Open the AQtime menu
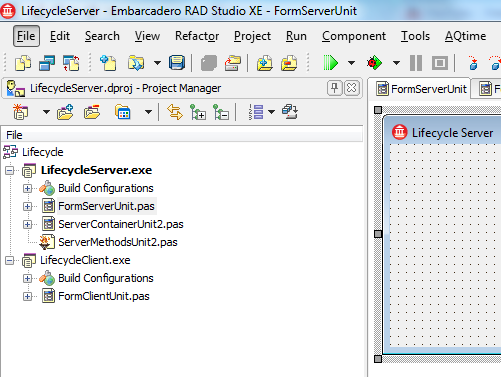 [x=465, y=36]
